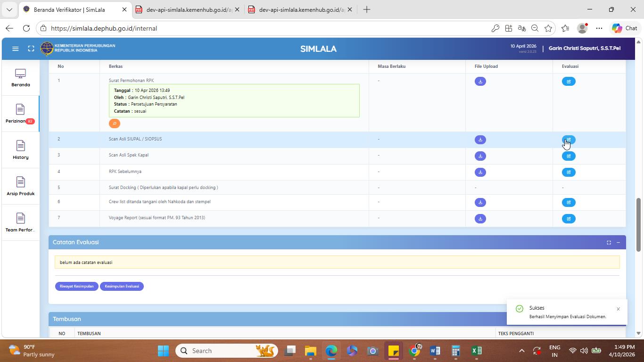Open the Sticky Notes app from taskbar

click(x=393, y=351)
